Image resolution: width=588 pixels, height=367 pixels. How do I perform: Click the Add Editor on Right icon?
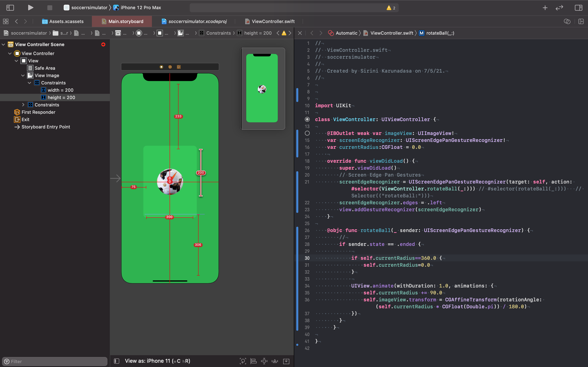581,21
